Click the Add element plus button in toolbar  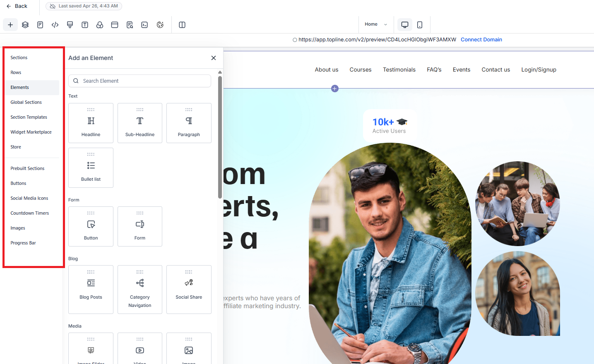[x=10, y=25]
